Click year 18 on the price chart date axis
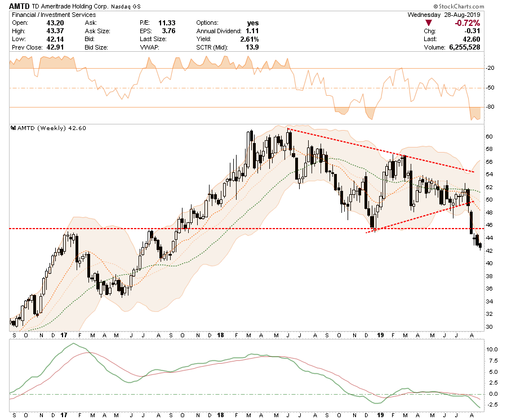 pyautogui.click(x=220, y=336)
